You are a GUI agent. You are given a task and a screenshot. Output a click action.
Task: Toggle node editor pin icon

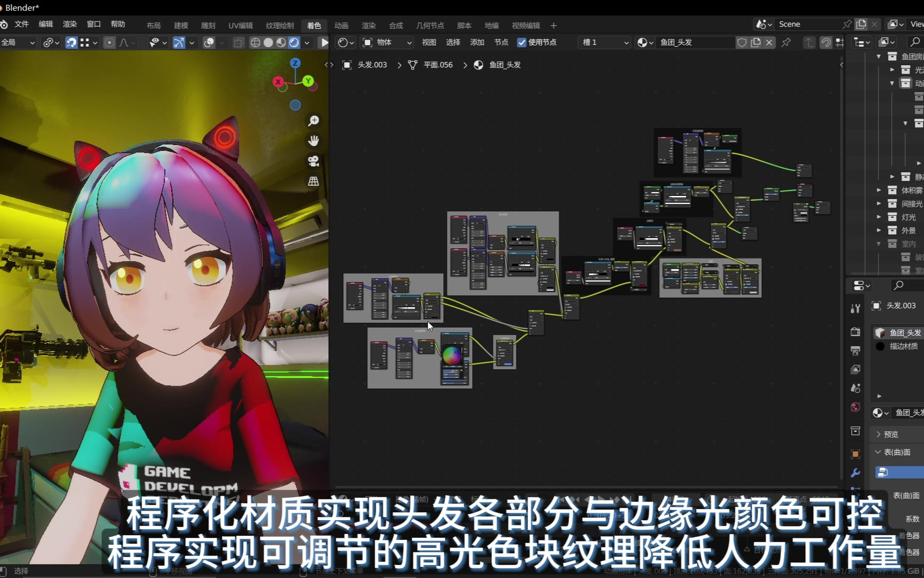pyautogui.click(x=786, y=42)
